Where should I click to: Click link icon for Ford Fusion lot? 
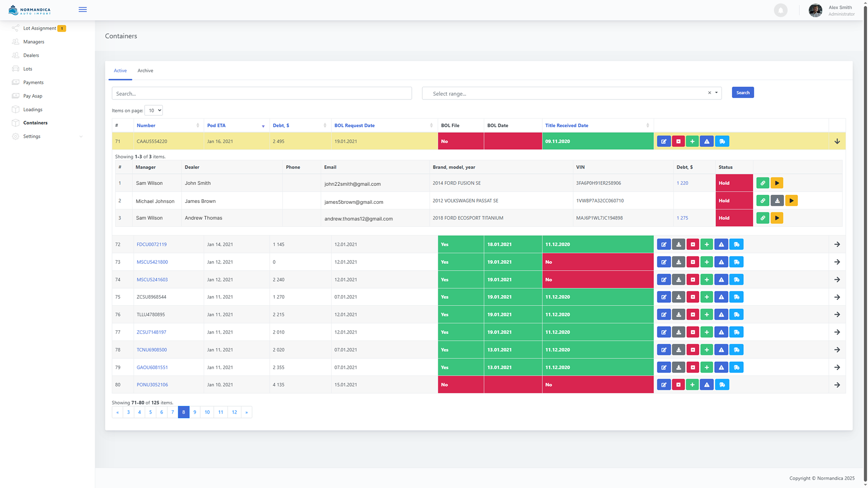(762, 183)
